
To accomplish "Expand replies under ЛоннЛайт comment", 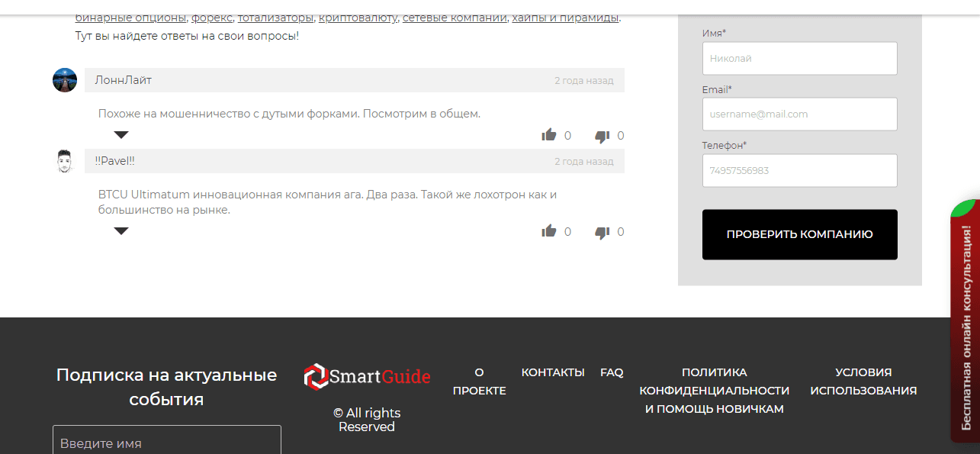I will tap(121, 135).
